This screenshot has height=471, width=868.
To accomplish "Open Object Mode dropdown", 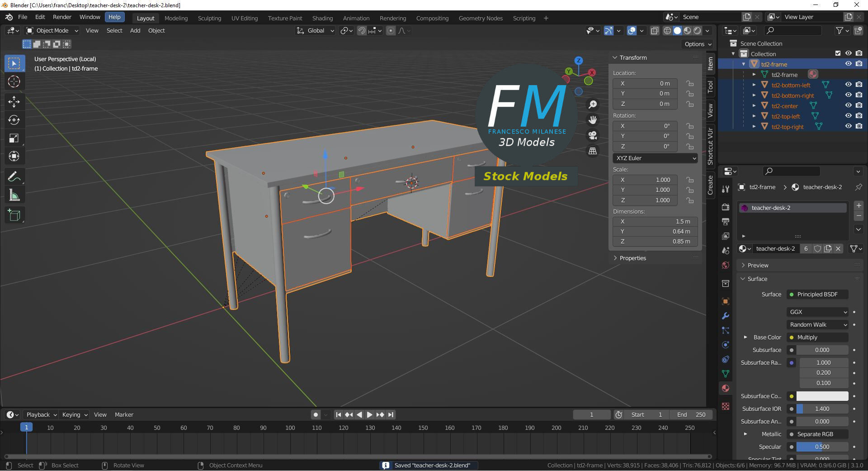I will pos(52,31).
